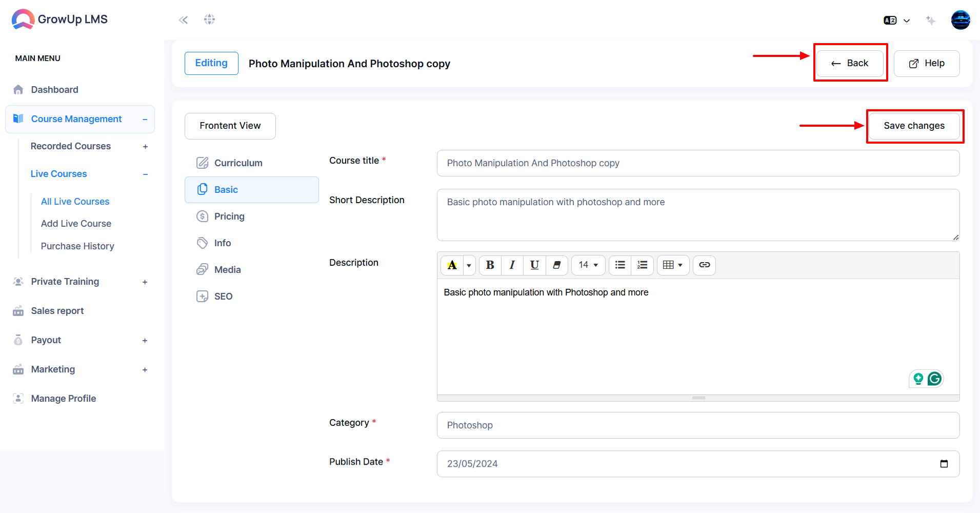Switch to the Curriculum tab

[x=251, y=163]
